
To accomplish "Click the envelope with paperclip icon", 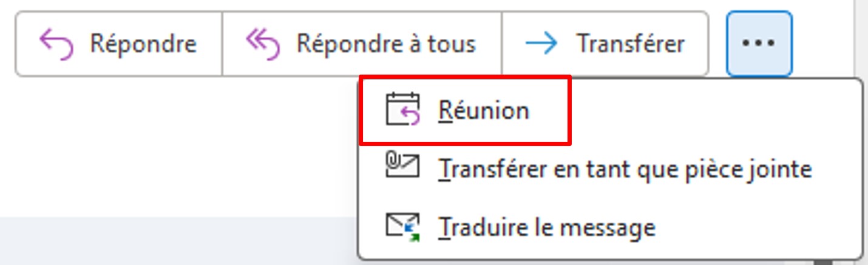I will pyautogui.click(x=402, y=166).
